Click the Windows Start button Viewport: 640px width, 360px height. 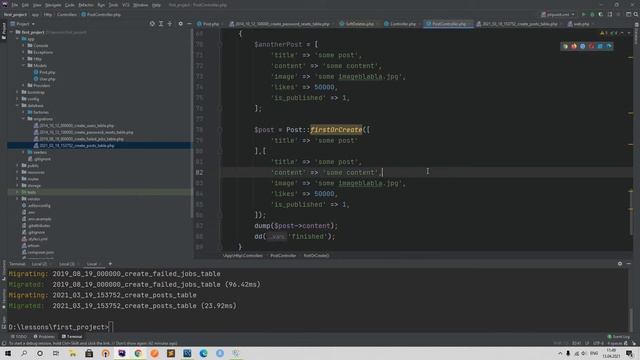8,353
